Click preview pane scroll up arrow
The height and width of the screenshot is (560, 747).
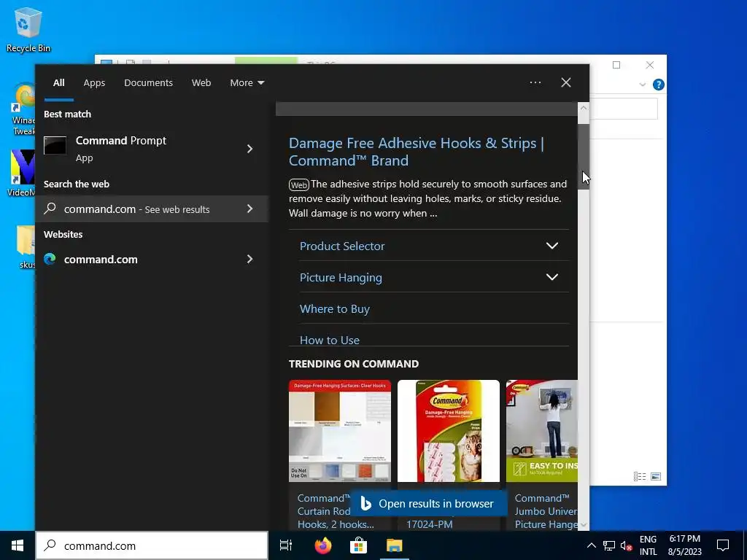pyautogui.click(x=583, y=108)
